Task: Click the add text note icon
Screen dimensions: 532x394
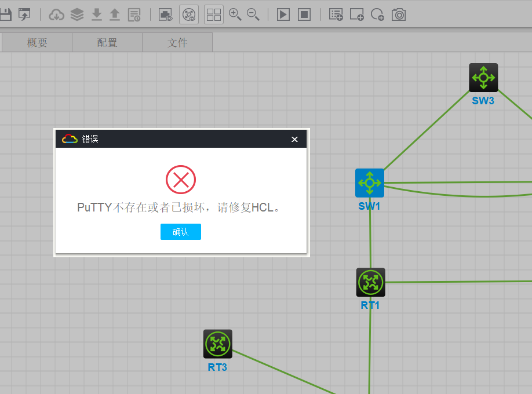Action: pos(336,14)
